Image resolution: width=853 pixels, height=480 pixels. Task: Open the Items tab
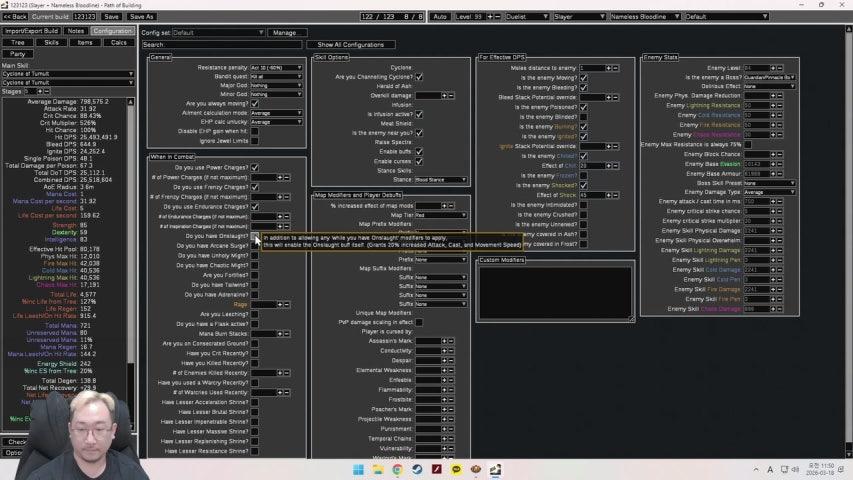(x=85, y=42)
